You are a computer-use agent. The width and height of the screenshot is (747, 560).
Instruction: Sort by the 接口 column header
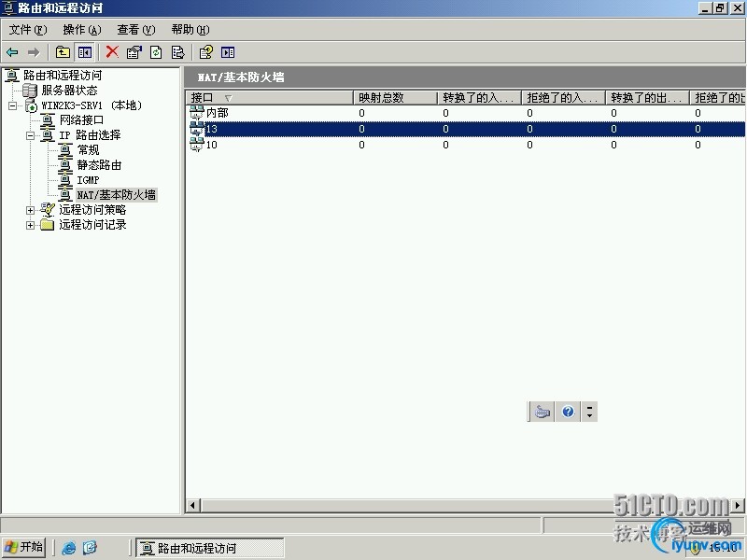[x=269, y=98]
